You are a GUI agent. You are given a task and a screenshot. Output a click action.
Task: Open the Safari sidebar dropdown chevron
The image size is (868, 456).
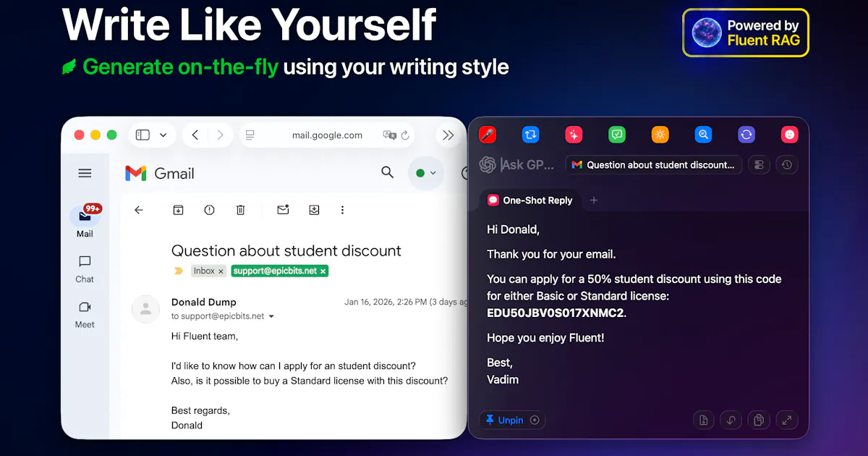point(163,135)
